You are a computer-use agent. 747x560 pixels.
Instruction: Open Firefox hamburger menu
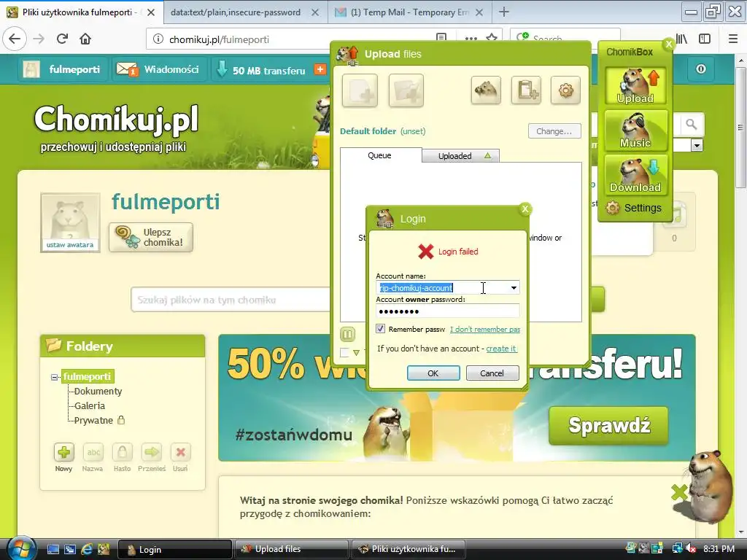pos(733,39)
